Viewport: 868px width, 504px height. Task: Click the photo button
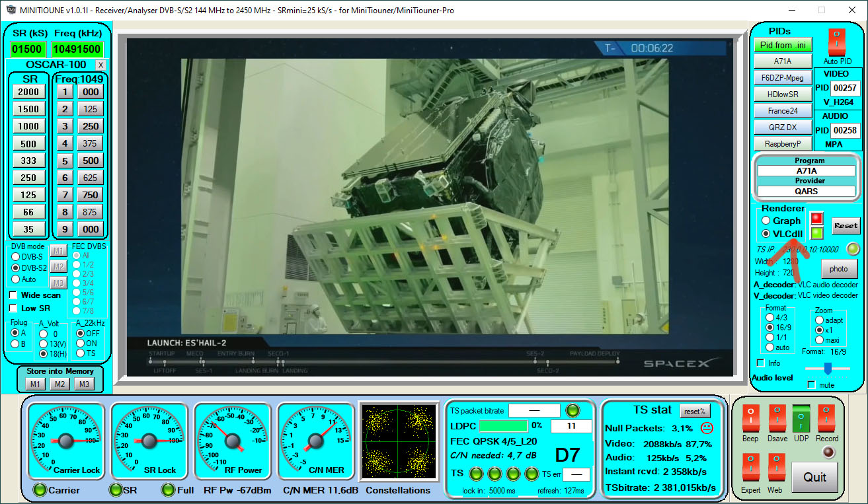click(x=839, y=269)
